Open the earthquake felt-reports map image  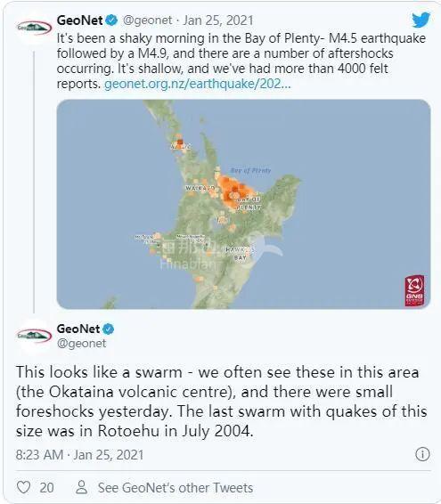click(x=243, y=204)
